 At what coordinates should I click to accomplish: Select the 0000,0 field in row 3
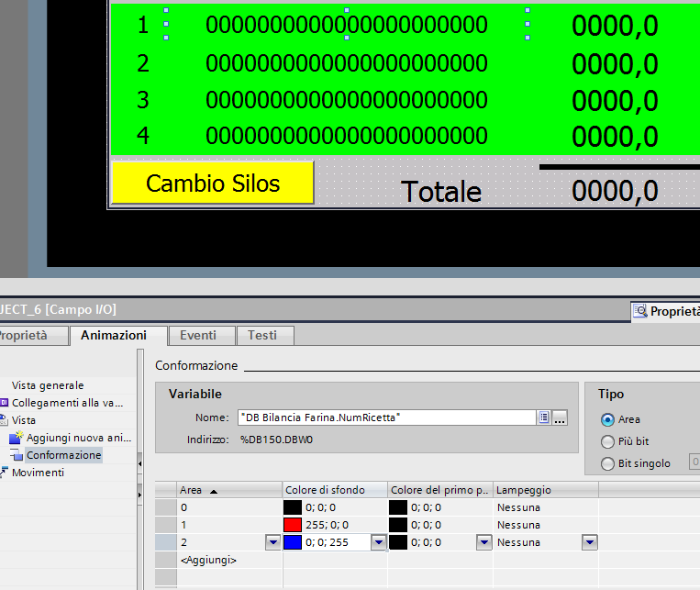pyautogui.click(x=615, y=101)
